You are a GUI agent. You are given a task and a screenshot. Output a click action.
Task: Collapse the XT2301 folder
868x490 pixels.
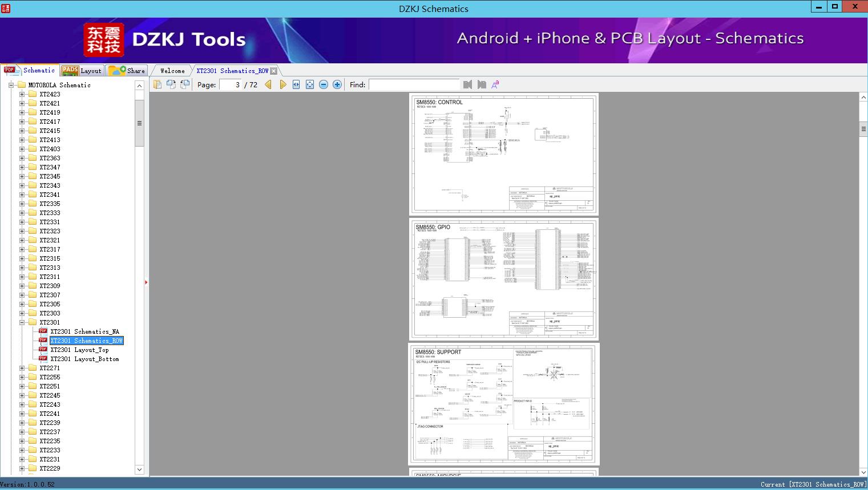point(22,322)
